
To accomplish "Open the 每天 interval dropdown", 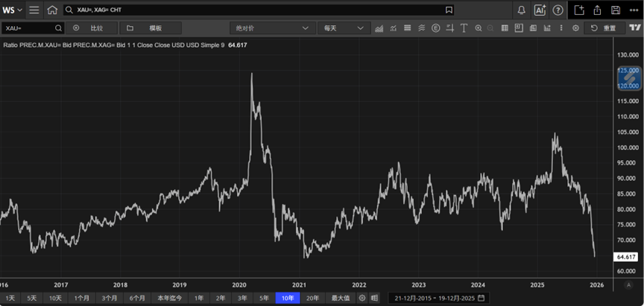I will pos(344,28).
